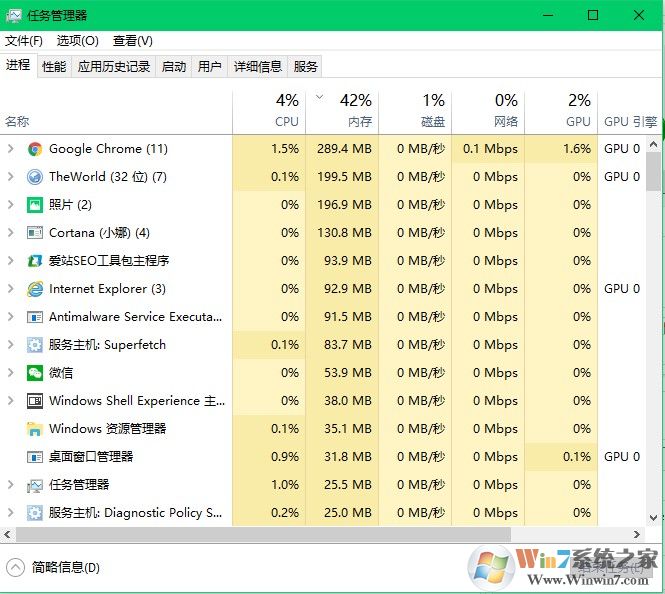Click the horizontal scrollbar right arrow
This screenshot has height=594, width=665.
[637, 535]
